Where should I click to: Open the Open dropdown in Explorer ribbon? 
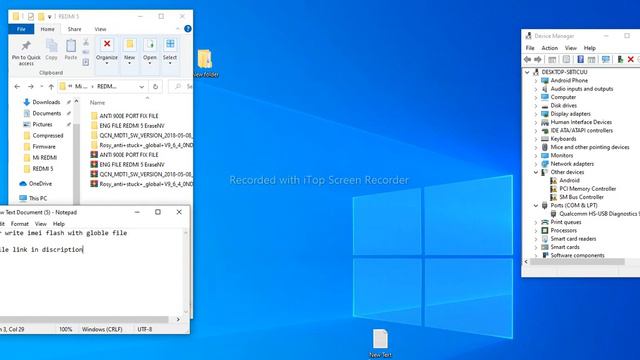pos(150,52)
